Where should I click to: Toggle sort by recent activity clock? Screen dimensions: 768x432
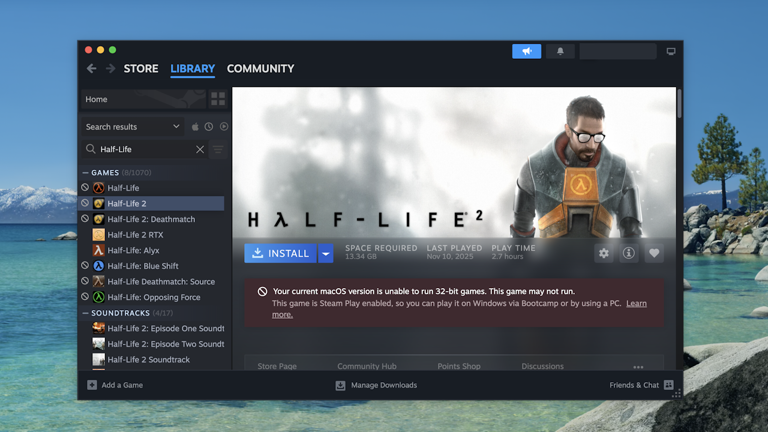point(210,127)
